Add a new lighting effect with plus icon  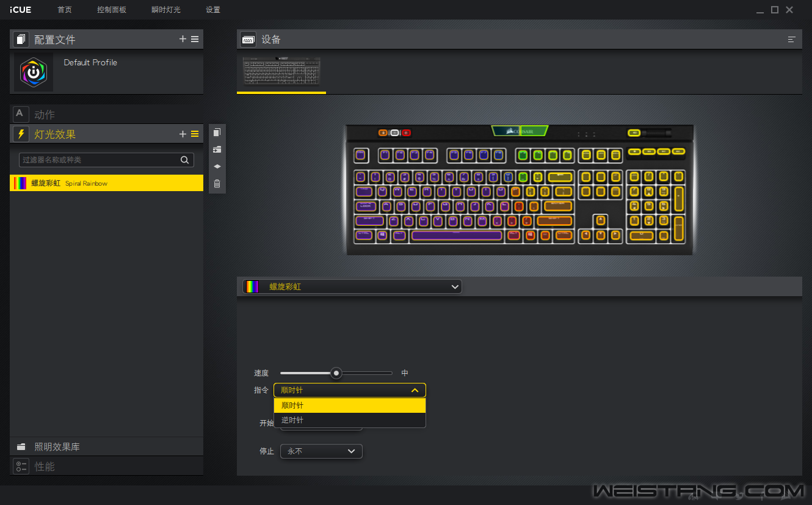click(x=183, y=134)
